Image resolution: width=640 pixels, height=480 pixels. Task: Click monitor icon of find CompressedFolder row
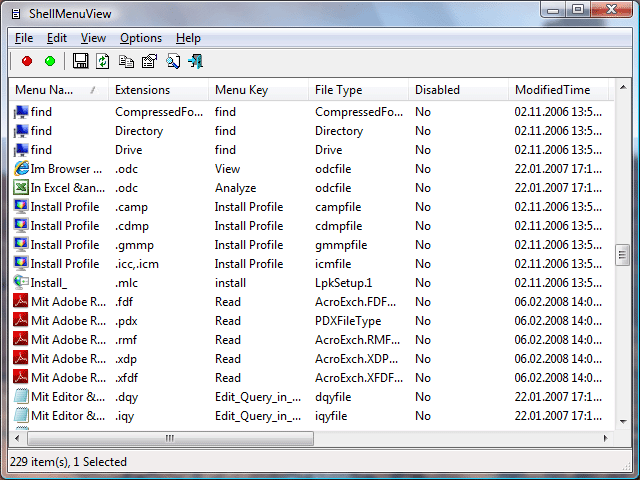click(x=21, y=112)
